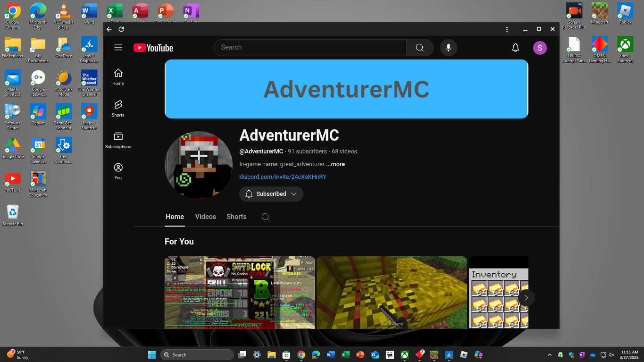Viewport: 644px width, 362px height.
Task: Reload the YouTube app window
Action: (121, 29)
